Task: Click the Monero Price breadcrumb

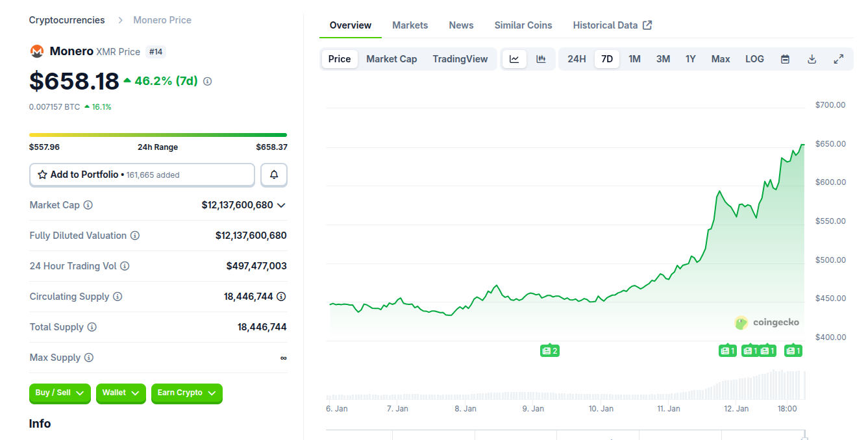Action: (x=162, y=20)
